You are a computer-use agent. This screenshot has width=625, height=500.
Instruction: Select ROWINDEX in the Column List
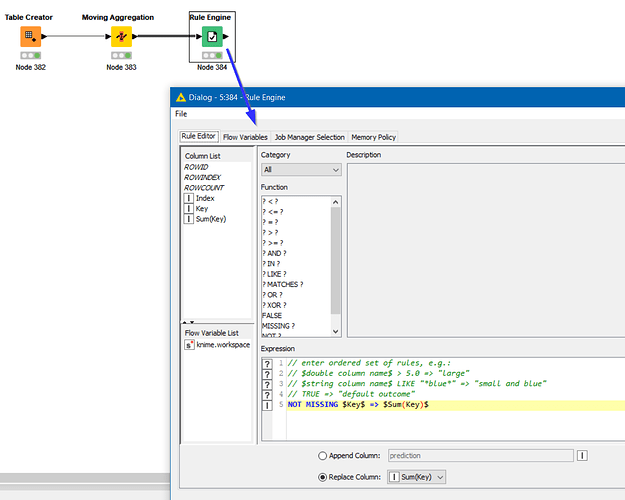pos(202,177)
